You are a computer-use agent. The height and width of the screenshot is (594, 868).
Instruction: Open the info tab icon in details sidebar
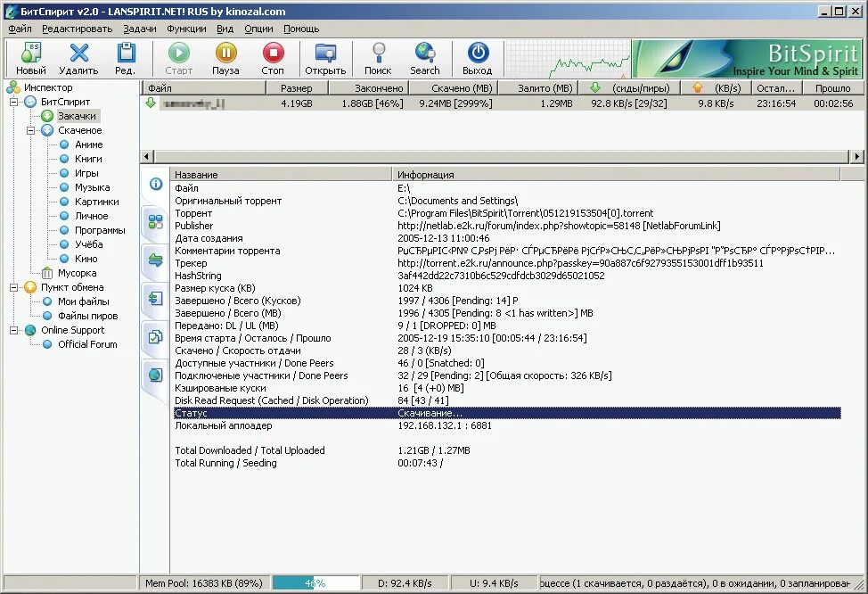(x=156, y=184)
